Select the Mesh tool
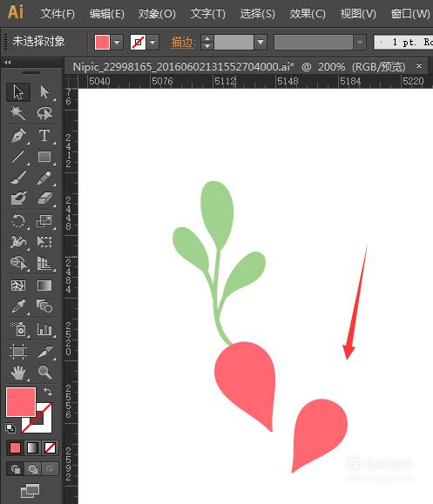Image resolution: width=433 pixels, height=504 pixels. (18, 286)
